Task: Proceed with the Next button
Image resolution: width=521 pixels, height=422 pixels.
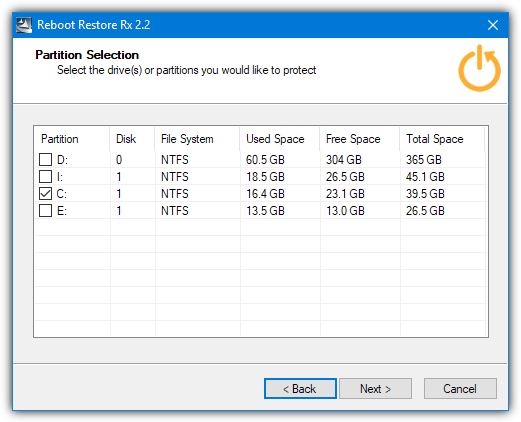Action: [375, 389]
